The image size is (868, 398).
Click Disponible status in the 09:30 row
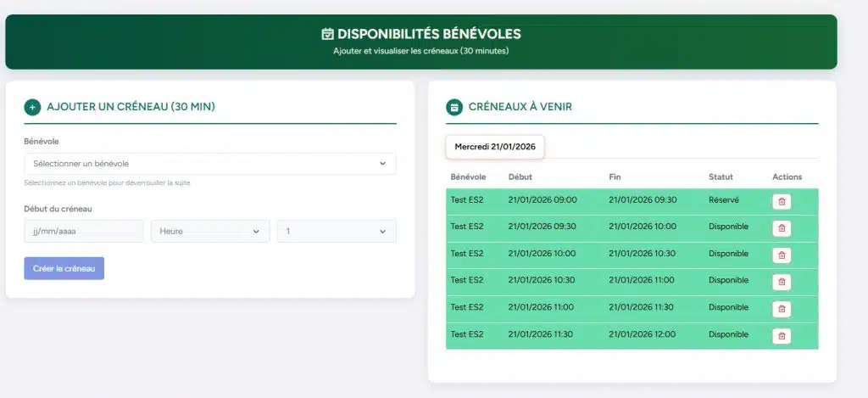(x=728, y=227)
